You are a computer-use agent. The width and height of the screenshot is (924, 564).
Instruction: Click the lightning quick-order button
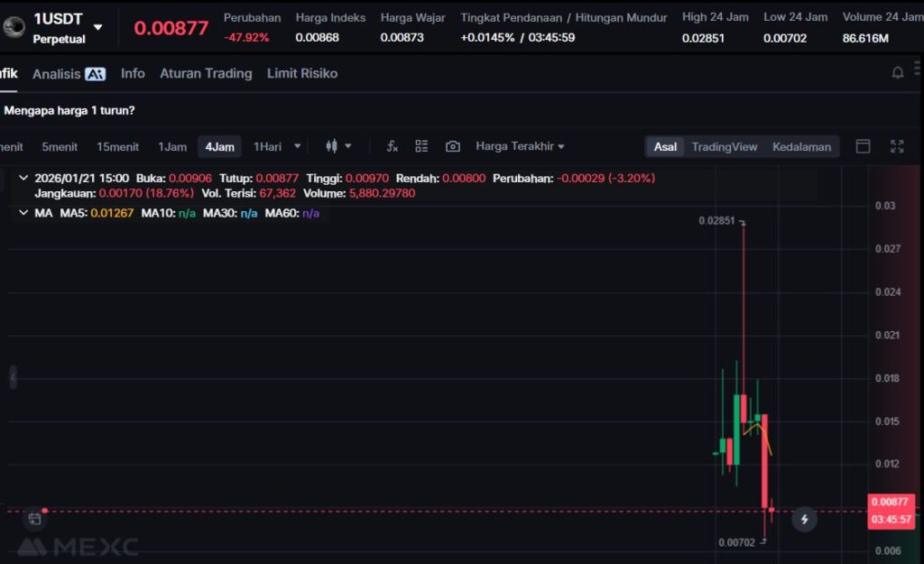[804, 519]
